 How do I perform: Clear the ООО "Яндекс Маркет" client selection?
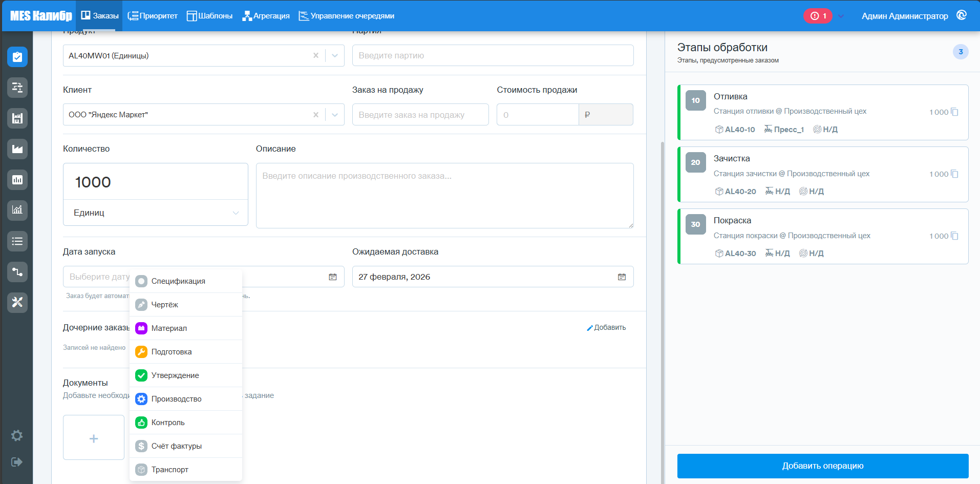coord(316,115)
